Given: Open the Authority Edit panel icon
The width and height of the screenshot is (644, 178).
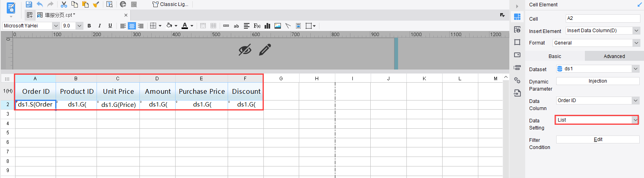Looking at the screenshot, I should (517, 93).
